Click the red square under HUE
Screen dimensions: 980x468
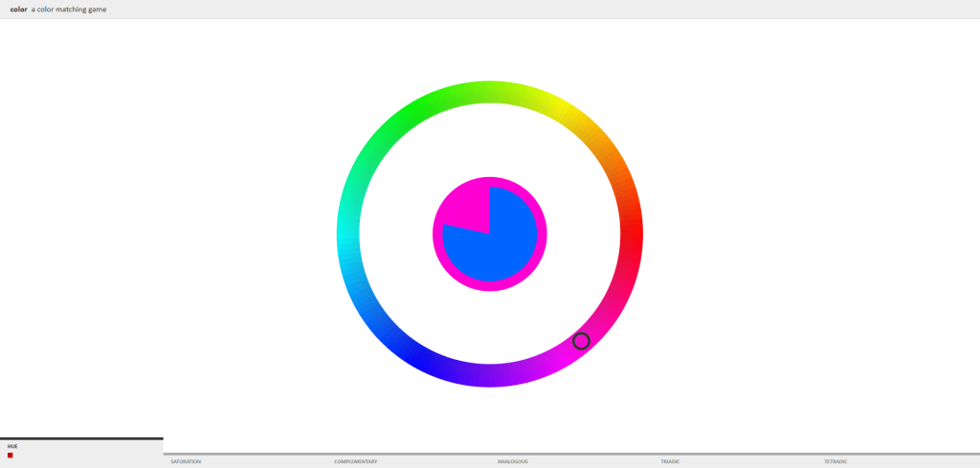(11, 456)
